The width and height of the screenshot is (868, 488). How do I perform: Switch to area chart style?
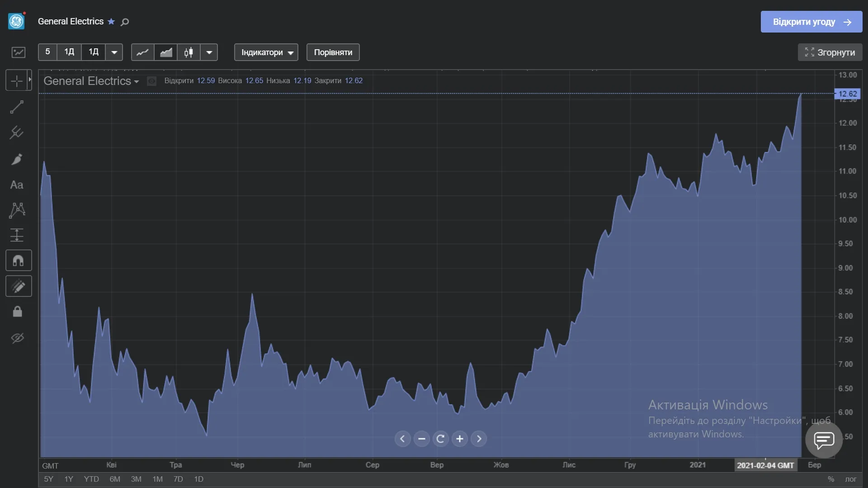pos(166,52)
